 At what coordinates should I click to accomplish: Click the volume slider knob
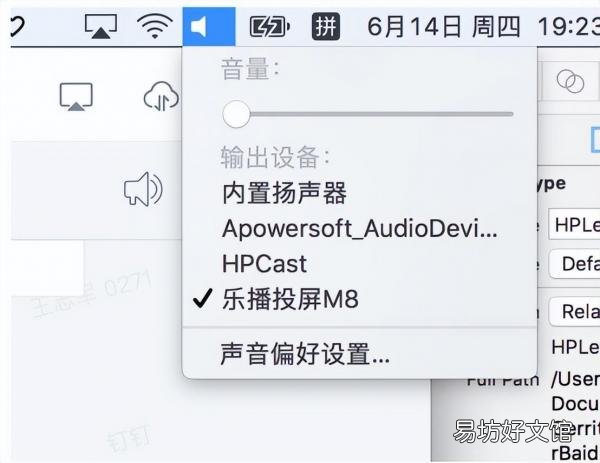(236, 114)
